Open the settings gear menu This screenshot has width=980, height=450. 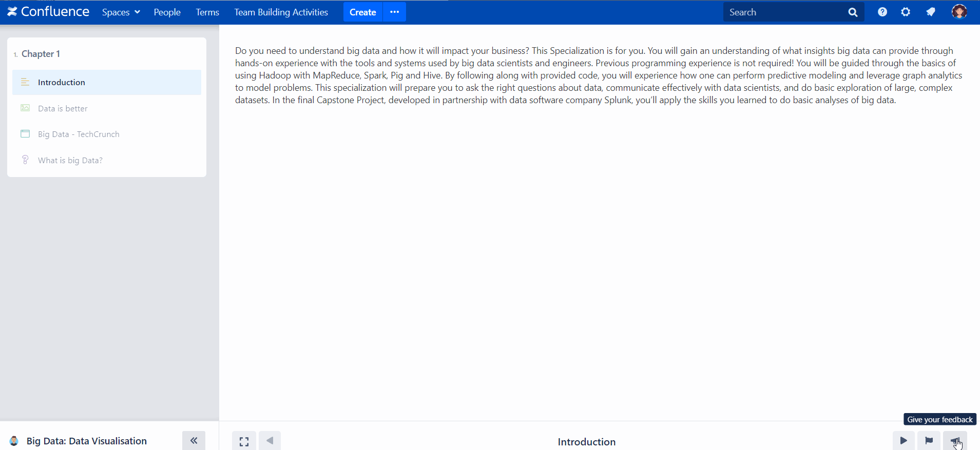coord(906,12)
